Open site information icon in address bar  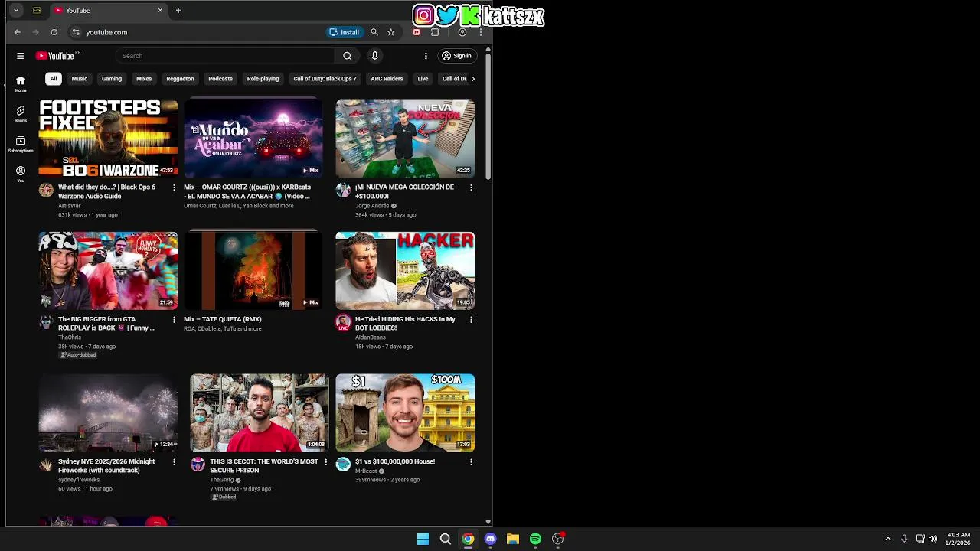(75, 32)
